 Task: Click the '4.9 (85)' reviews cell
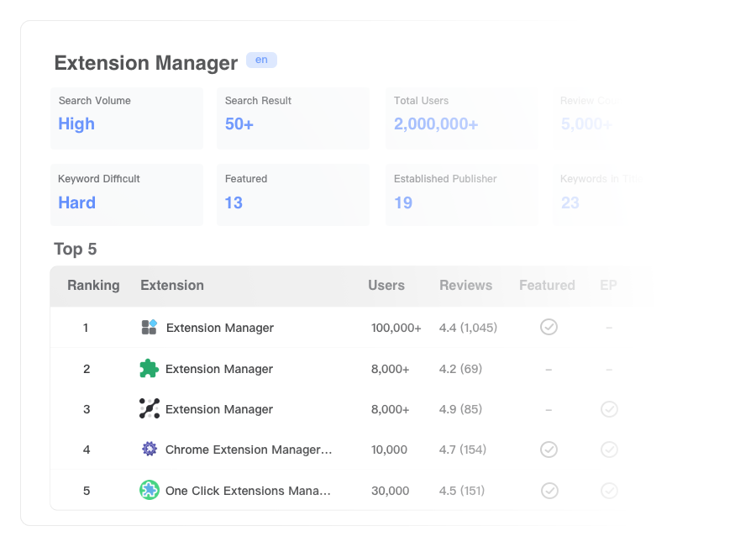coord(460,409)
